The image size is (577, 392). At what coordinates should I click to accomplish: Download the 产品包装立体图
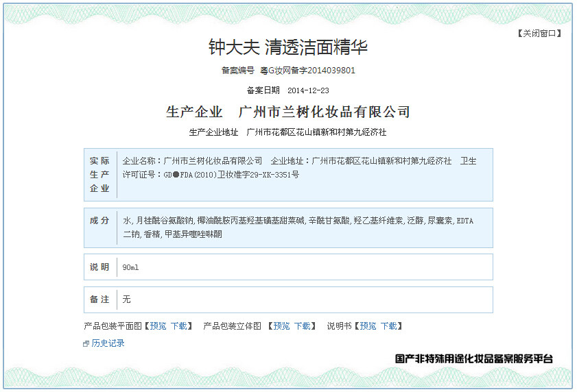(x=303, y=326)
